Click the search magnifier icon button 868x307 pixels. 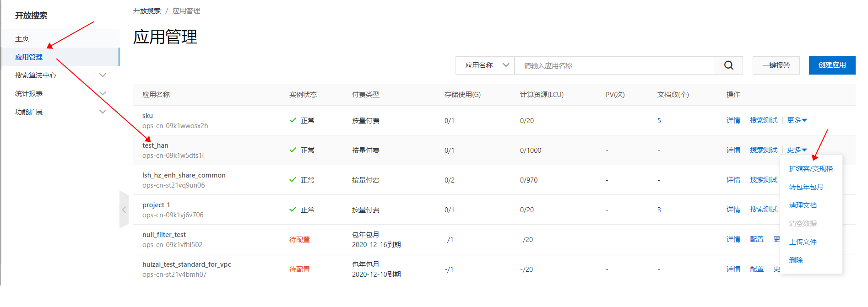(729, 65)
